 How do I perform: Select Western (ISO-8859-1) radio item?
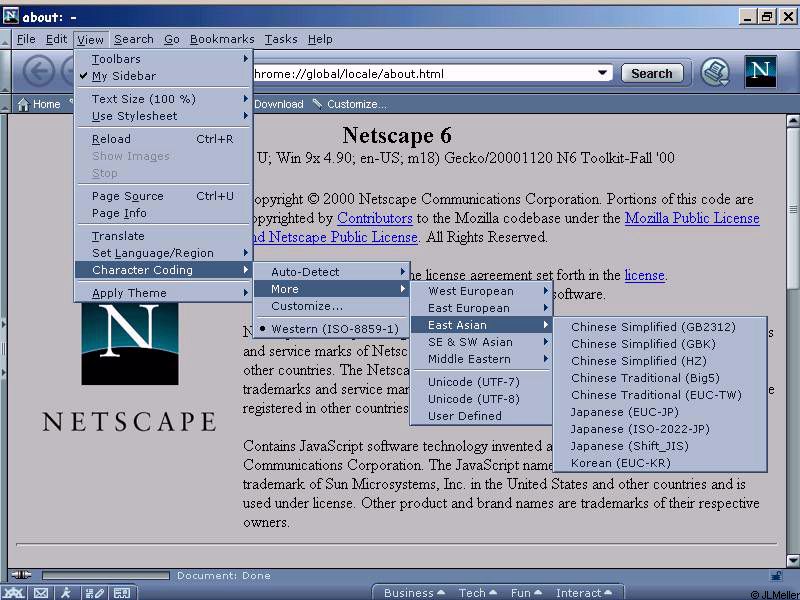pos(331,329)
